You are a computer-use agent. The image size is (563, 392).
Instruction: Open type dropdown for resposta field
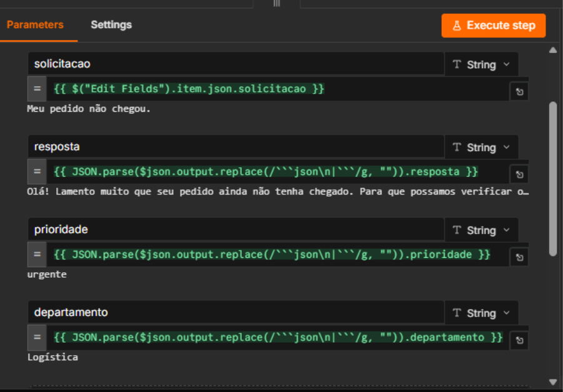[x=481, y=147]
